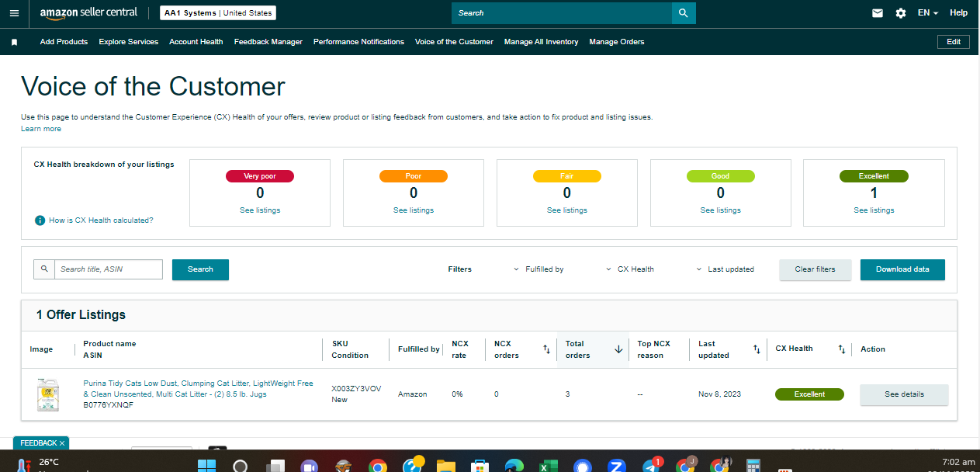
Task: Open the settings gear icon
Action: click(901, 13)
